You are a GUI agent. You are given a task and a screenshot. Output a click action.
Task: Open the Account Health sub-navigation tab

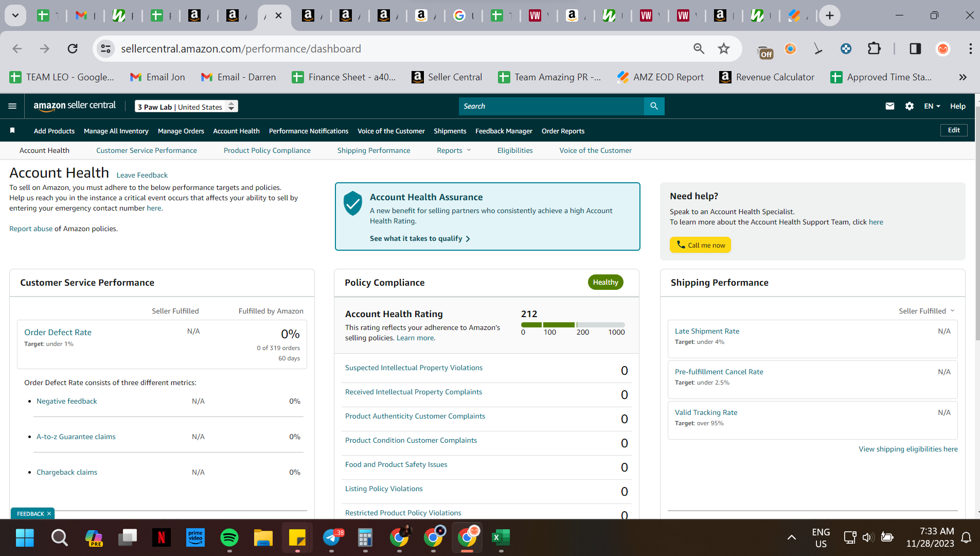[44, 150]
